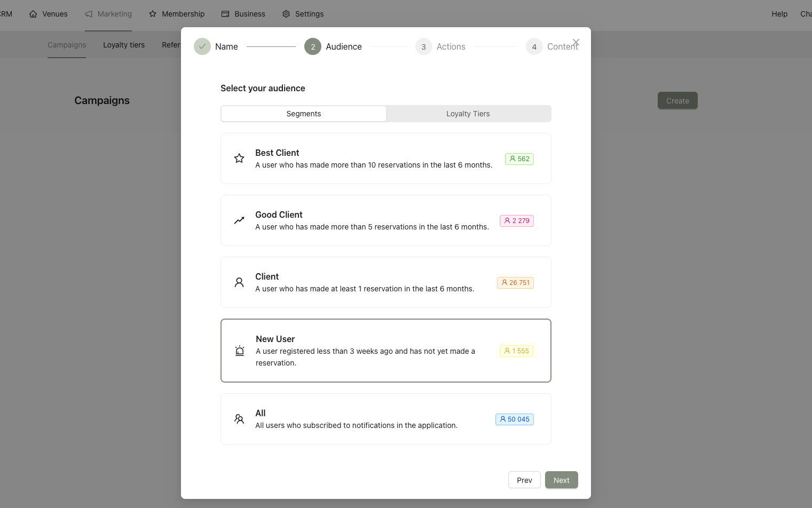Click the person icon beside Client segment
This screenshot has height=508, width=812.
(x=239, y=282)
